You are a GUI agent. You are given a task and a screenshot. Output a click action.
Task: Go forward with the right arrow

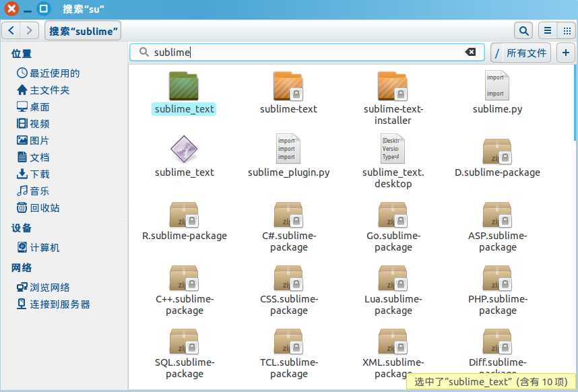click(x=29, y=30)
